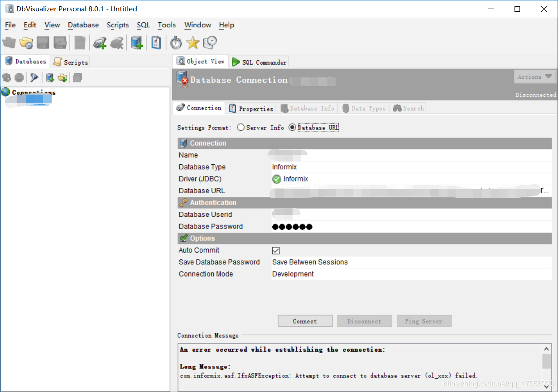Select the create folder icon above Connections
The image size is (558, 392).
(x=63, y=77)
